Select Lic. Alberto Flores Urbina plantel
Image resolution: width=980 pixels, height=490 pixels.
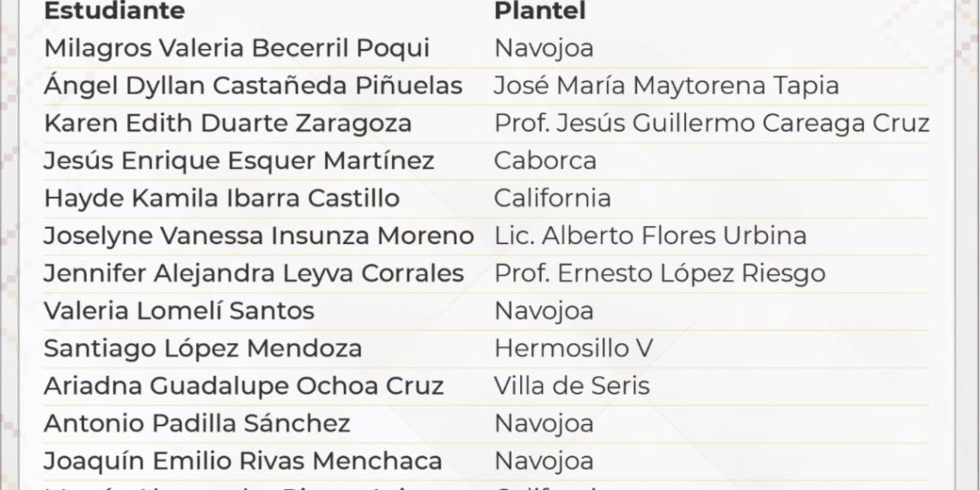(x=650, y=236)
